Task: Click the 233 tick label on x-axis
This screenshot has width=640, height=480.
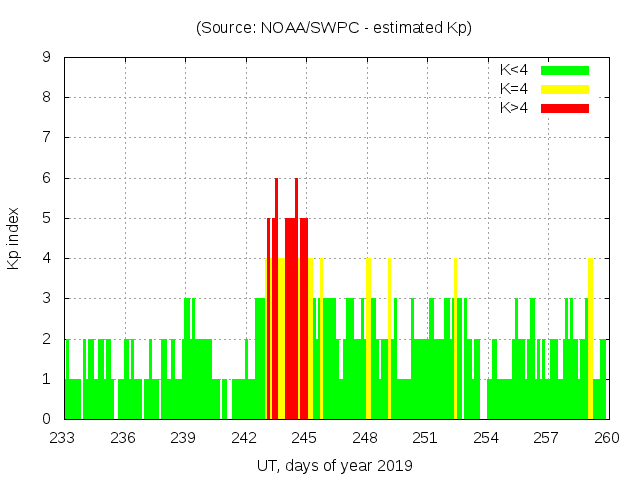Action: [x=63, y=438]
